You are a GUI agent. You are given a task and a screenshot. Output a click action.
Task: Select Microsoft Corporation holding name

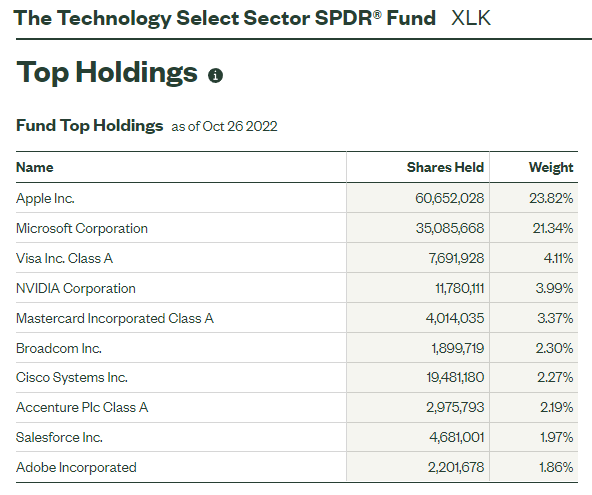(x=82, y=228)
